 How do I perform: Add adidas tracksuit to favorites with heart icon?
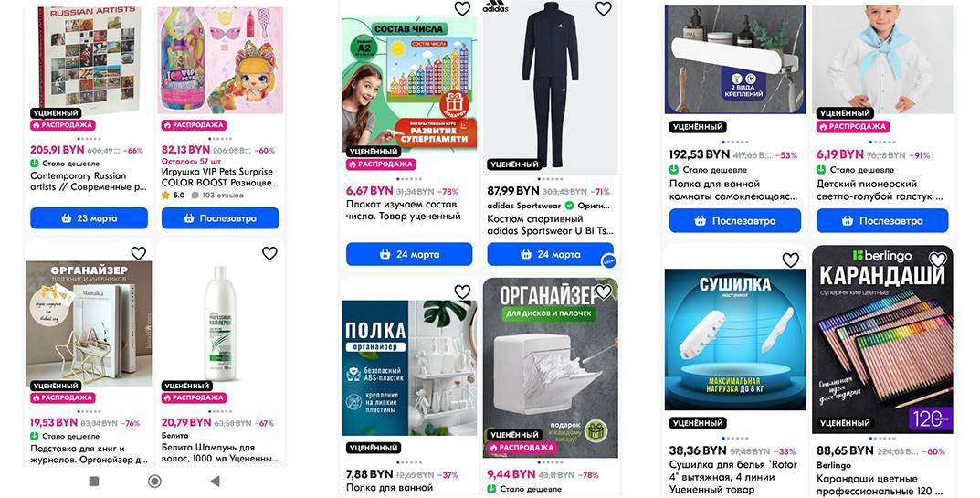tap(603, 8)
